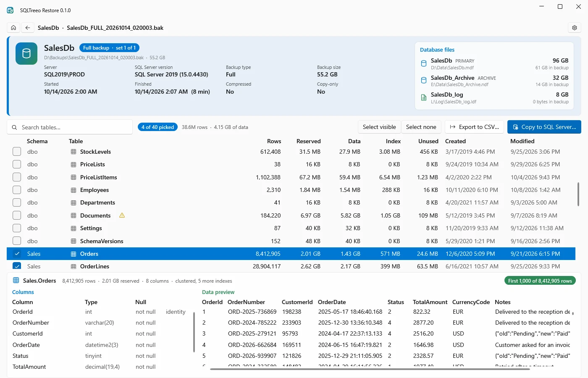Viewport: 588px width, 378px height.
Task: Click the SalesDb_Archive file icon
Action: pyautogui.click(x=424, y=80)
